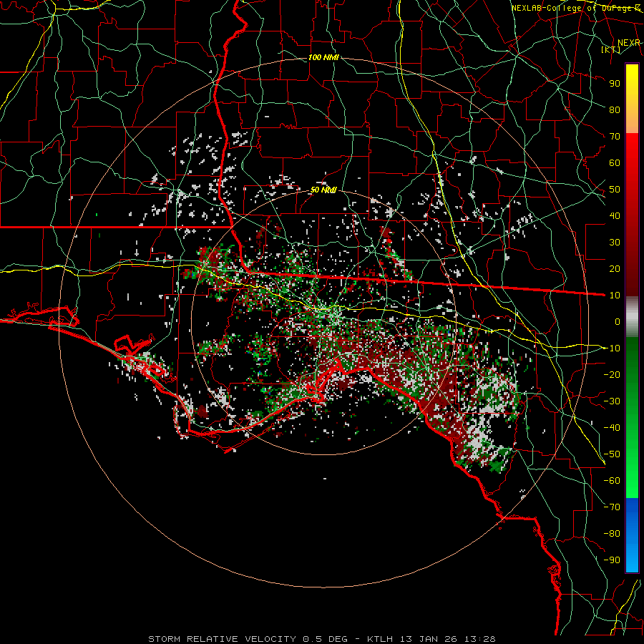Click the "13 JAN 26" date in caption

click(429, 639)
